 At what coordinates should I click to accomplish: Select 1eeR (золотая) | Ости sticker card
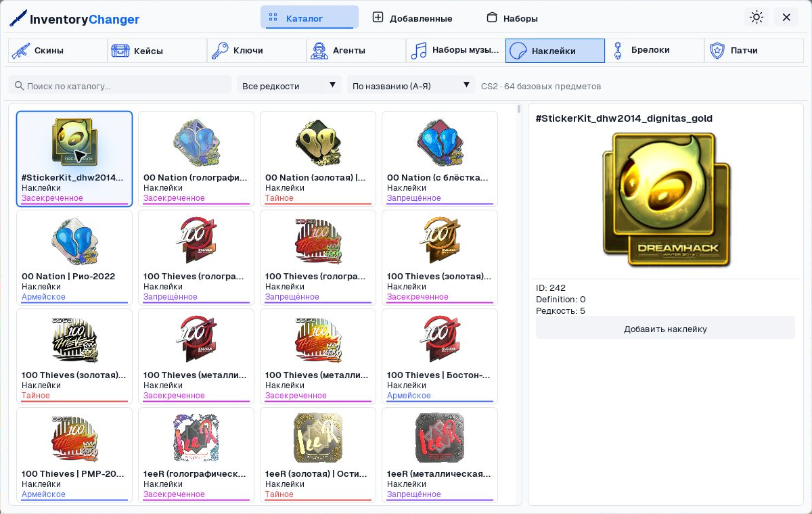[x=318, y=455]
